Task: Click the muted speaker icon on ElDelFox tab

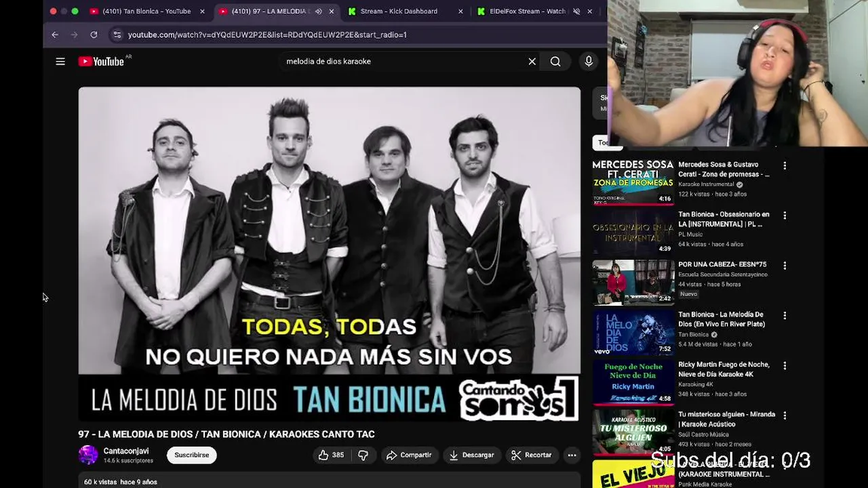Action: pos(576,12)
